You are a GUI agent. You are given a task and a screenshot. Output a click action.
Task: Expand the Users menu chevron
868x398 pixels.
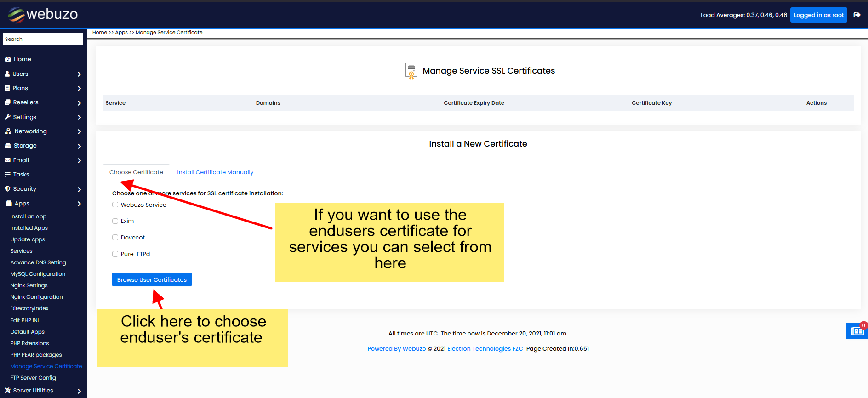tap(79, 74)
